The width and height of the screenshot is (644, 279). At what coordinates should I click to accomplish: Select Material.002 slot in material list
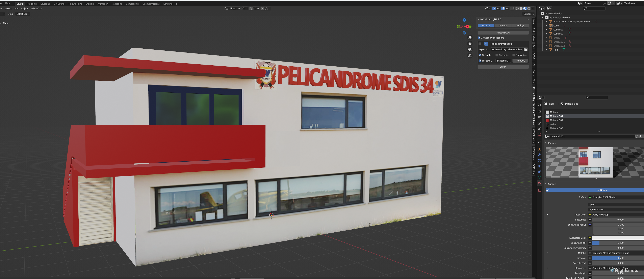pos(594,120)
